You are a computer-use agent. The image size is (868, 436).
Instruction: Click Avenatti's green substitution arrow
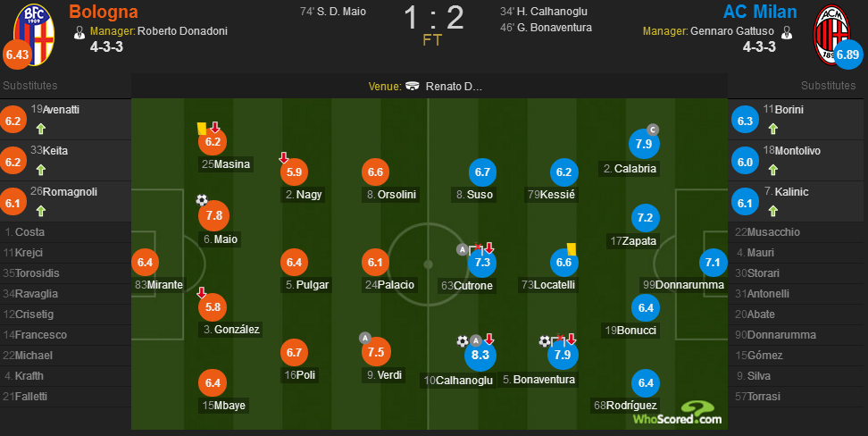pos(41,129)
